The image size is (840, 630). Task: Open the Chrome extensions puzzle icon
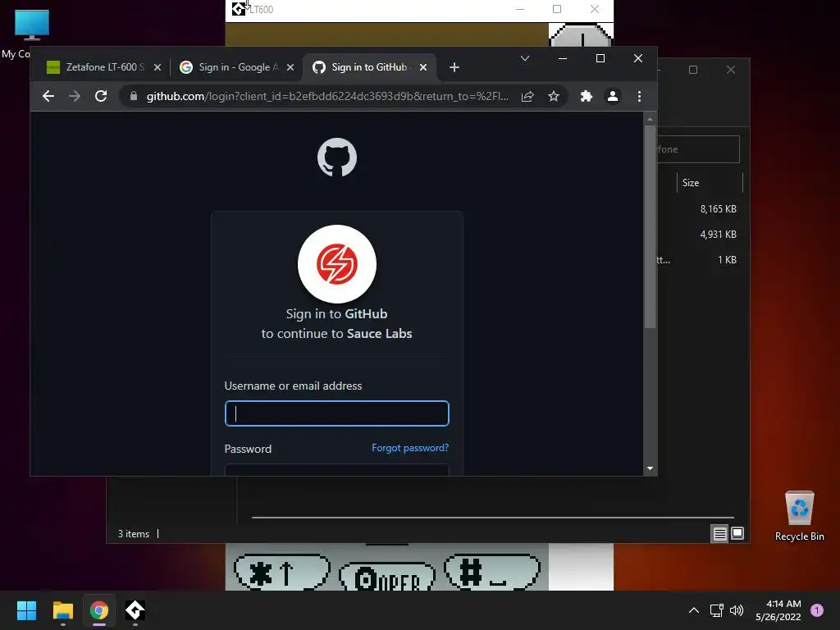586,96
